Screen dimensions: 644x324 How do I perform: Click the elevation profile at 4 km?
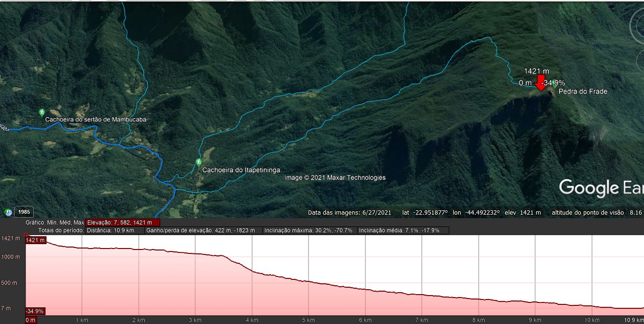(252, 271)
